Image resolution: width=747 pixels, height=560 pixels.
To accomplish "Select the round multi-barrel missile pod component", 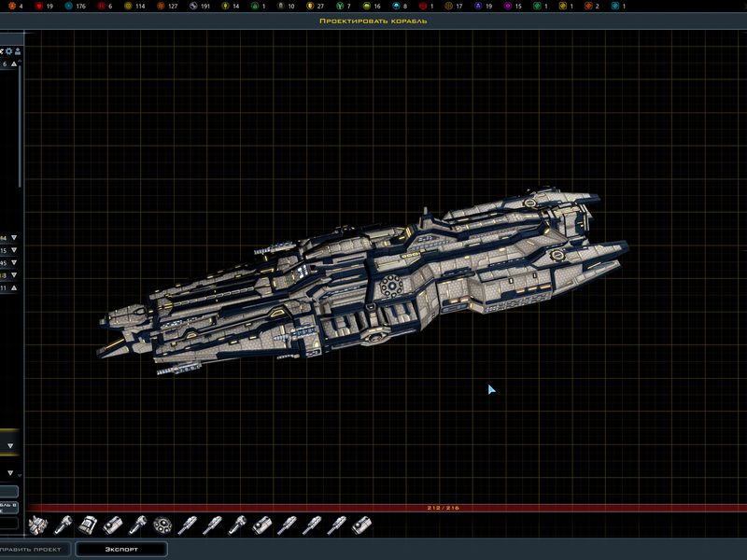I will 162,525.
